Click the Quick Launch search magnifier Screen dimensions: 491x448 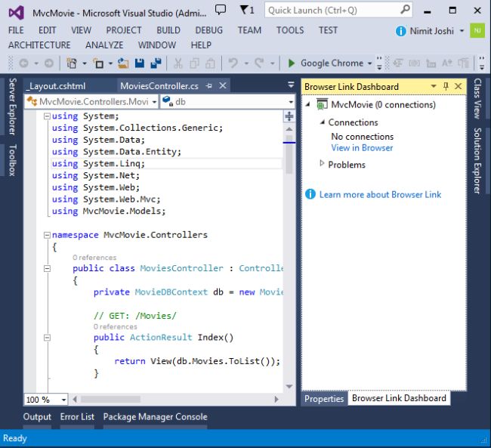(x=405, y=10)
